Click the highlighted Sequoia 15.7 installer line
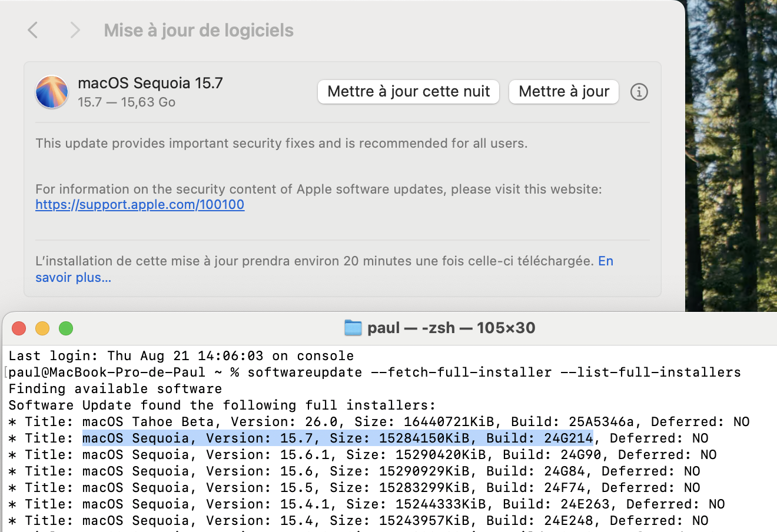This screenshot has height=532, width=777. (337, 438)
